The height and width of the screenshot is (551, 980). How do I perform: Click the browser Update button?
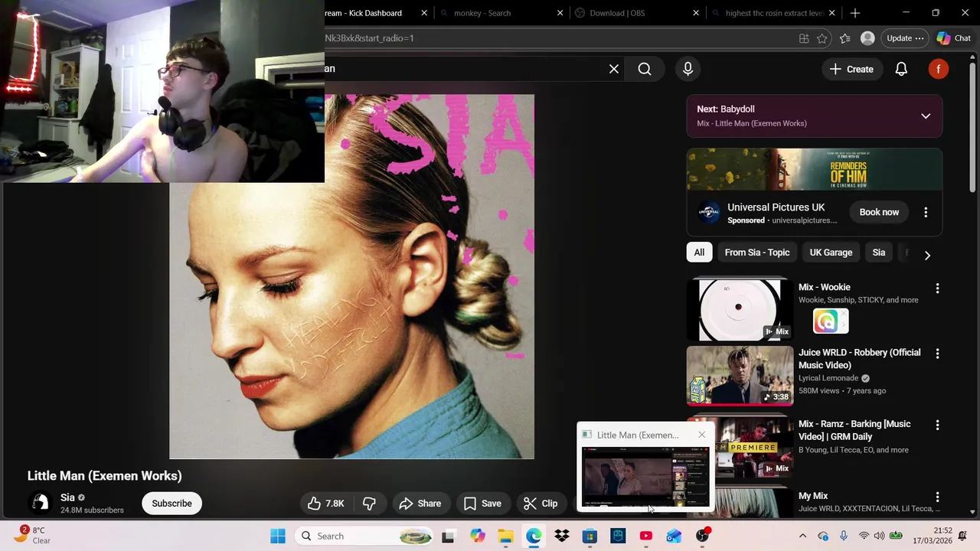point(905,38)
